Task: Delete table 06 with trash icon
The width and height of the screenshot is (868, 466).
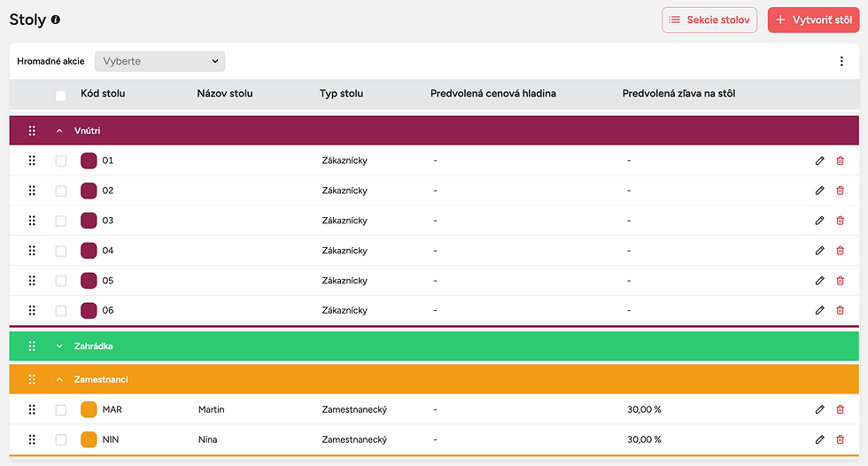Action: pos(840,310)
